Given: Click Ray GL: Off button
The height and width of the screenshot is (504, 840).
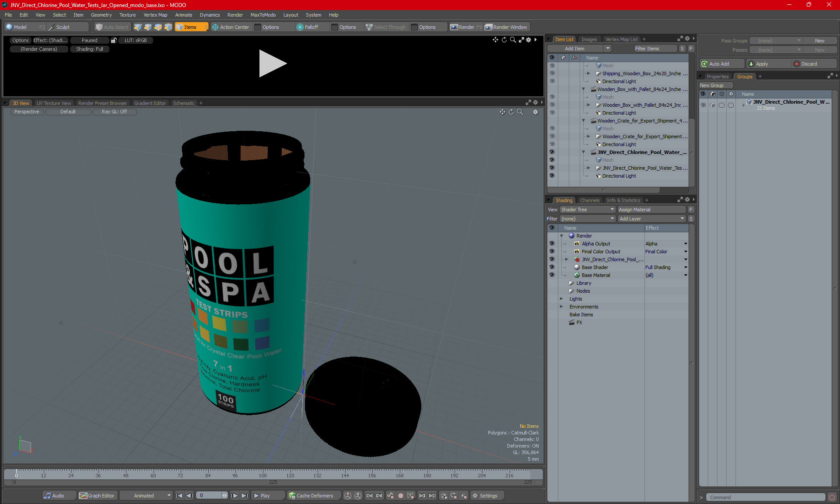Looking at the screenshot, I should pyautogui.click(x=114, y=112).
